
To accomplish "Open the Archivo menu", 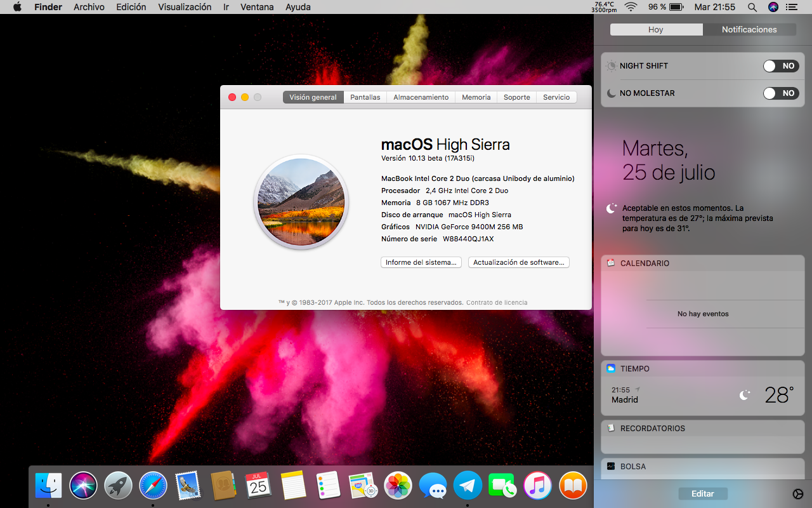I will [89, 7].
